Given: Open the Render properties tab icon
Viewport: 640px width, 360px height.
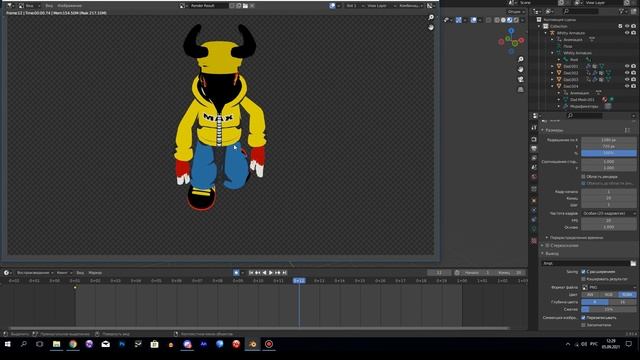Looking at the screenshot, I should (534, 139).
